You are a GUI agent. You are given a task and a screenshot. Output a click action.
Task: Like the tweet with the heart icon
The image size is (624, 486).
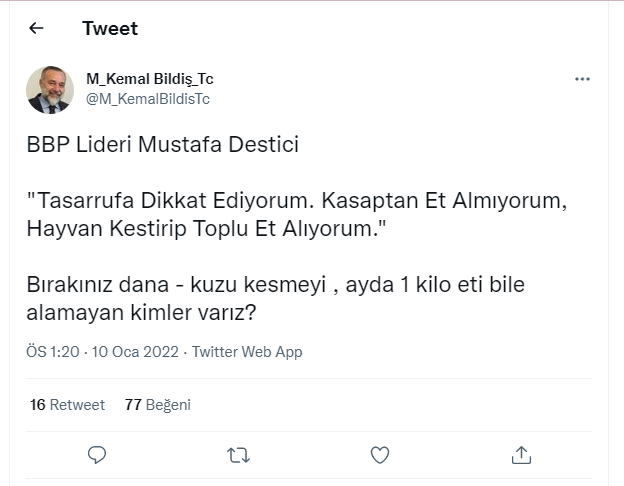pyautogui.click(x=380, y=455)
